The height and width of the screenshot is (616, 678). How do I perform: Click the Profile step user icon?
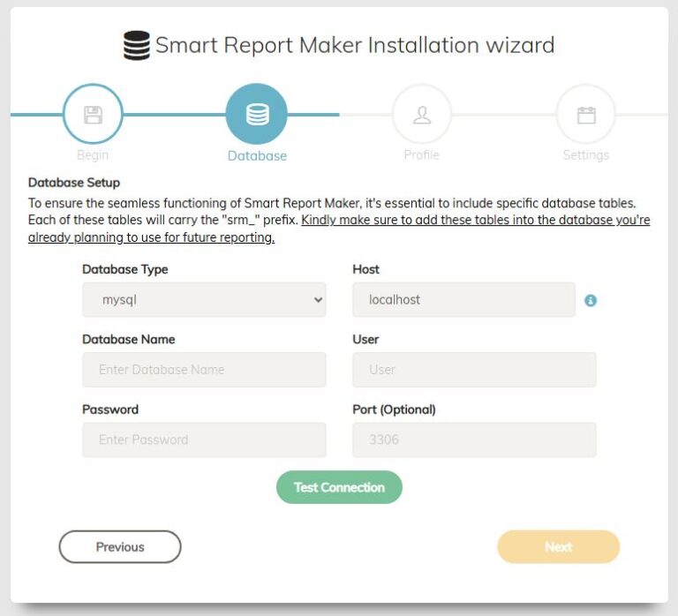coord(422,115)
